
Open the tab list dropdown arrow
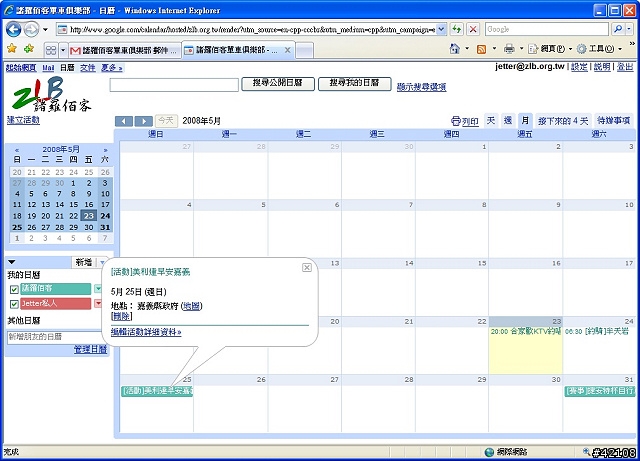click(63, 50)
